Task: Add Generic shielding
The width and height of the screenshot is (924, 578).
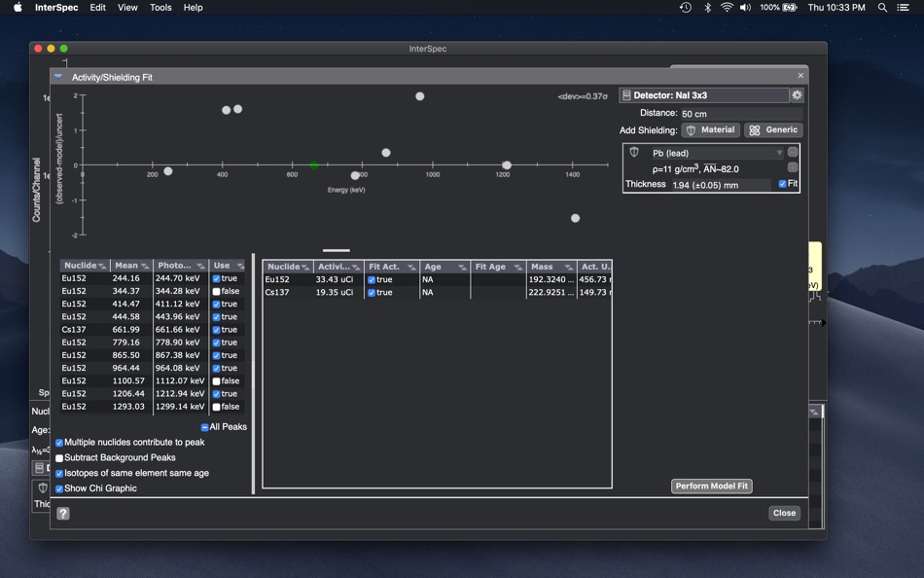Action: tap(773, 129)
